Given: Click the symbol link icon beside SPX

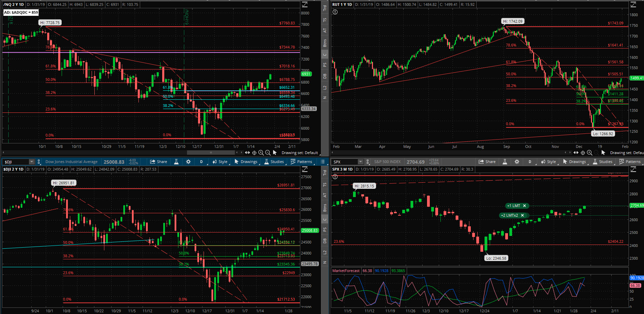Looking at the screenshot, I should pyautogui.click(x=367, y=162).
